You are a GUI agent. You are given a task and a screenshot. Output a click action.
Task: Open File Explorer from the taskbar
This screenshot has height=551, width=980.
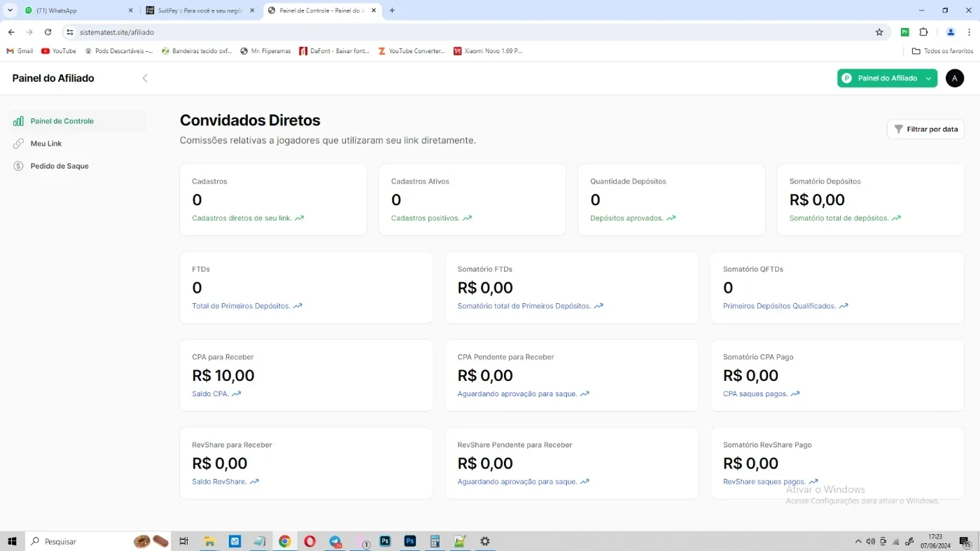[x=209, y=541]
